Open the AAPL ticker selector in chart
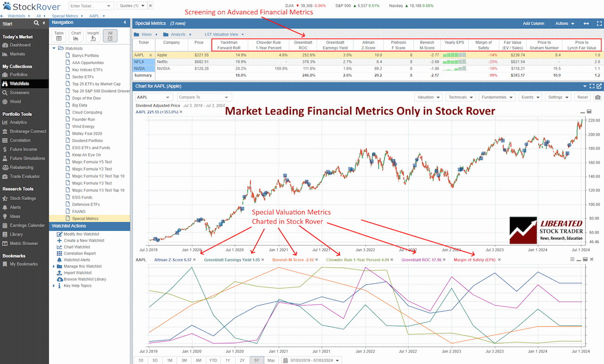 (x=154, y=97)
